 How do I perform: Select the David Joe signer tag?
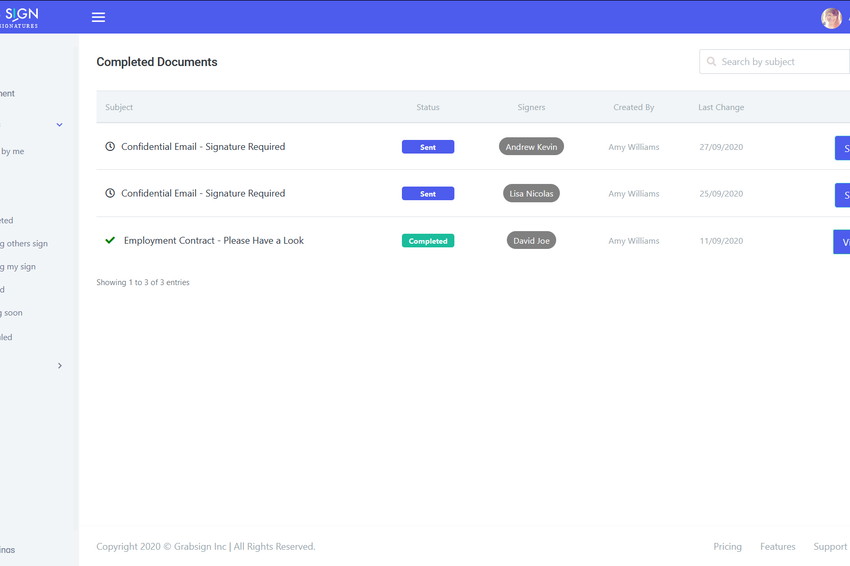point(531,240)
